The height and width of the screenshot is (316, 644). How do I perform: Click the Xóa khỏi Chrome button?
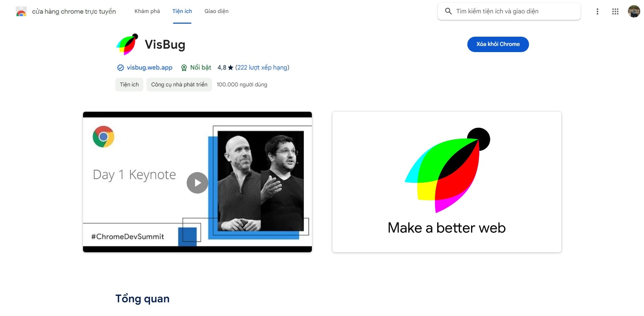pyautogui.click(x=498, y=44)
